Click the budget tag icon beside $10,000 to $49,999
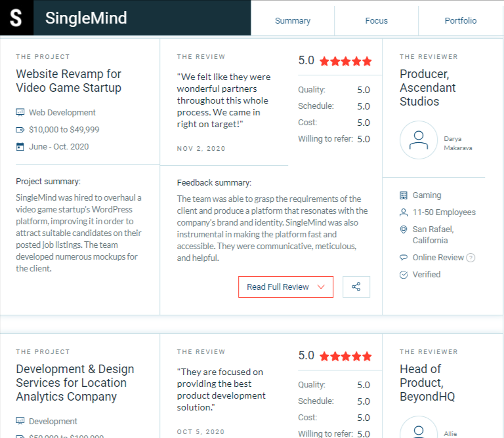 click(20, 130)
